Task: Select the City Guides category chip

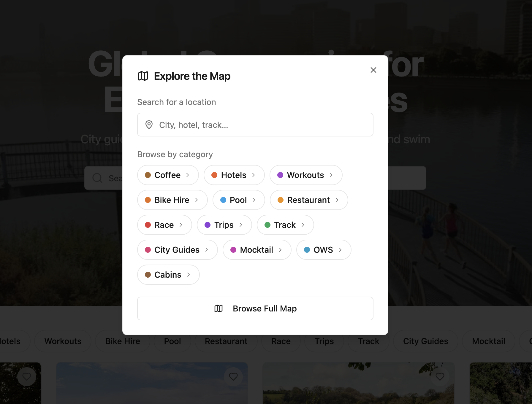Action: tap(178, 250)
